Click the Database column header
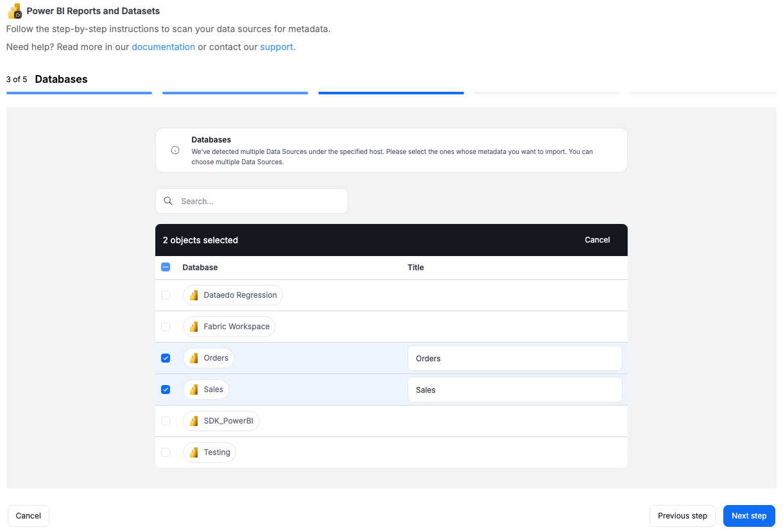 (x=200, y=268)
